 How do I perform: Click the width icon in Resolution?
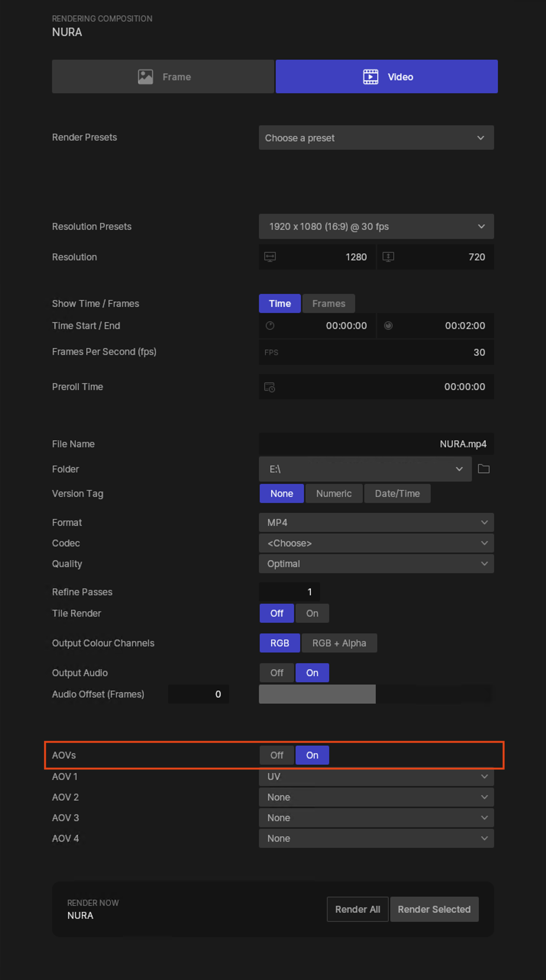(x=270, y=257)
